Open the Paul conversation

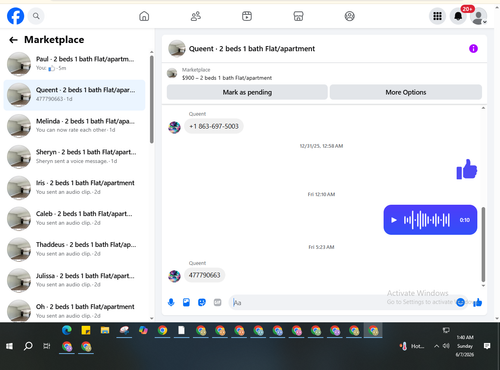(x=74, y=64)
